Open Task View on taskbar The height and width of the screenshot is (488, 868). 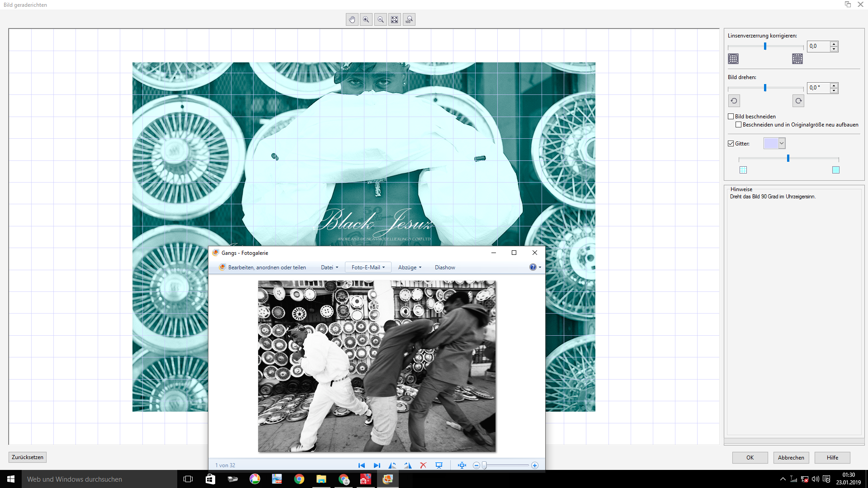point(188,479)
